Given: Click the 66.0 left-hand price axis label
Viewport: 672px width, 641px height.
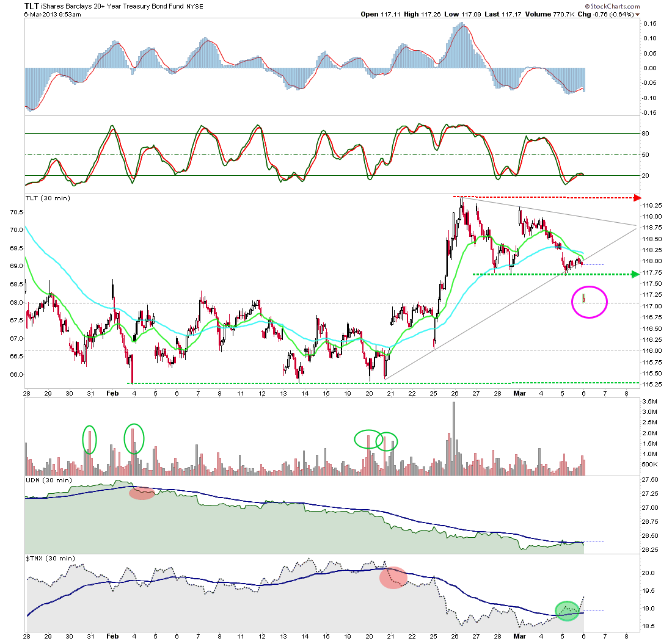Looking at the screenshot, I should click(x=16, y=374).
